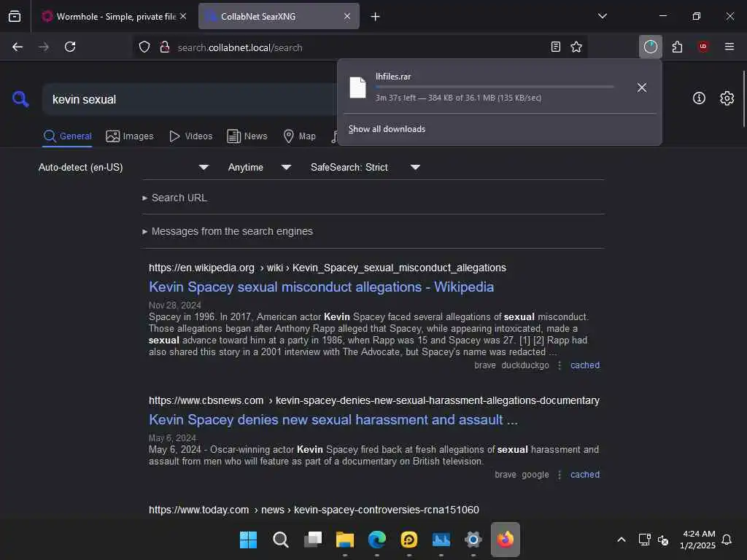Image resolution: width=747 pixels, height=560 pixels.
Task: Open the uBlock Origin extension icon
Action: [703, 47]
